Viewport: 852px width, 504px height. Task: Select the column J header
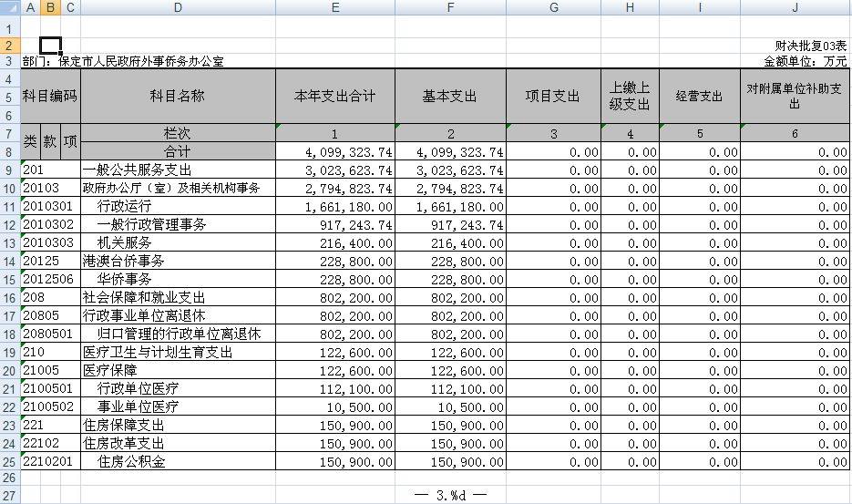795,7
